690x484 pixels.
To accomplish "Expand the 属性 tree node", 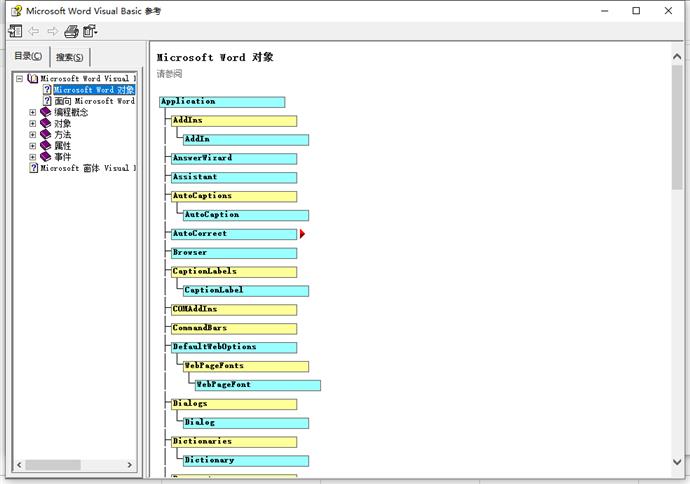I will coord(33,146).
